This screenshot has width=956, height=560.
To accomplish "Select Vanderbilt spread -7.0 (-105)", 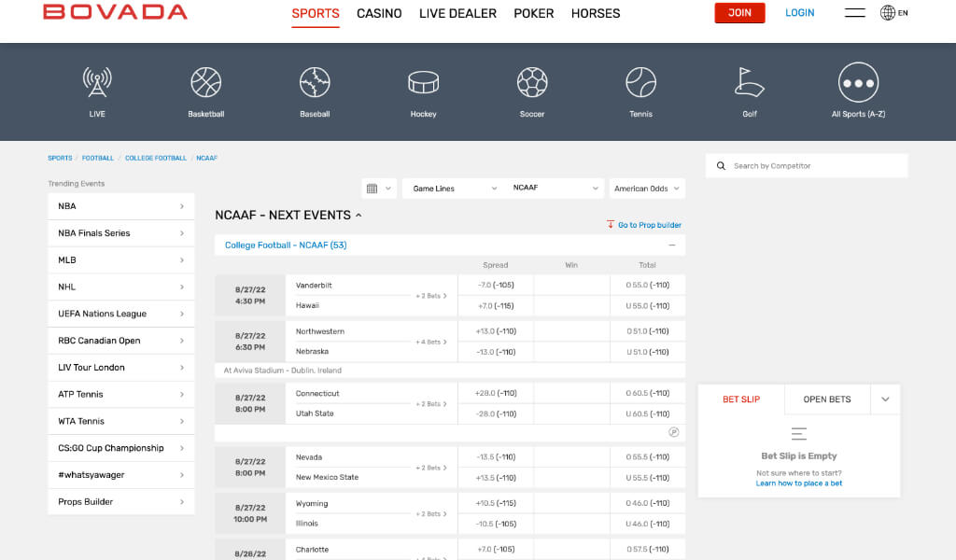I will [x=496, y=286].
